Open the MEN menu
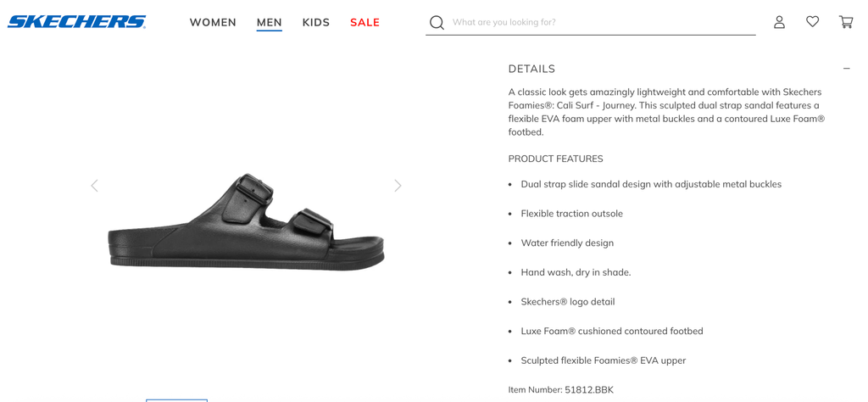This screenshot has height=402, width=868. tap(270, 23)
